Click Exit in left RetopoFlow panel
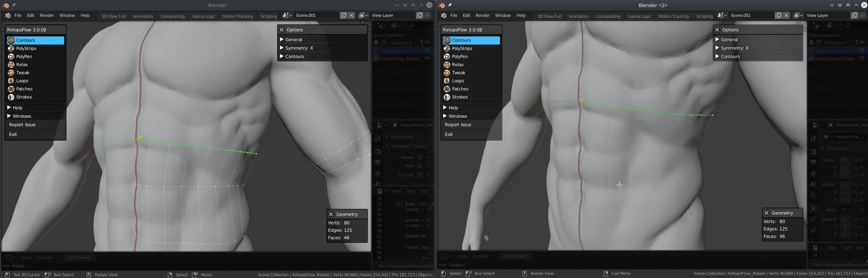The image size is (868, 278). tap(35, 134)
